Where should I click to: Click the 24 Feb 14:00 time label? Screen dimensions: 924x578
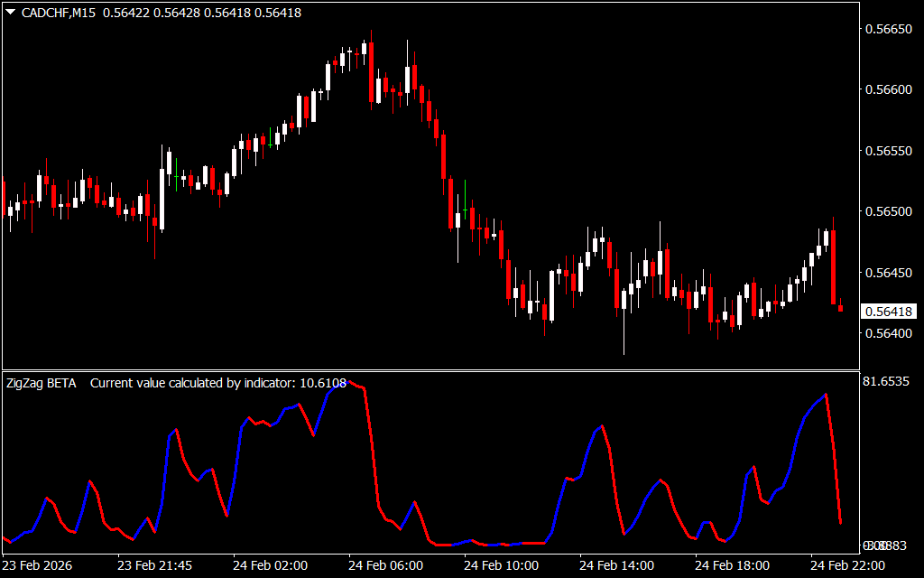(616, 565)
